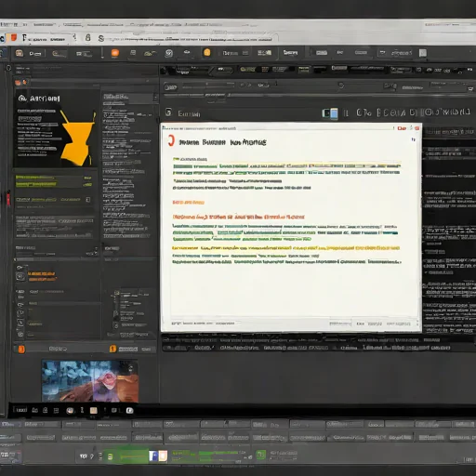The width and height of the screenshot is (476, 476).
Task: Click the blue split-screen icon above the dialog
Action: pyautogui.click(x=330, y=113)
